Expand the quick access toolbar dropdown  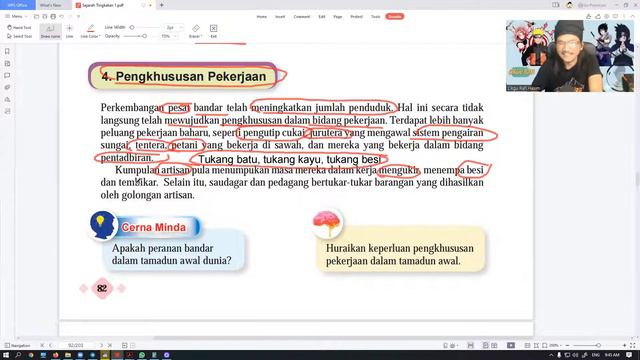pos(78,16)
